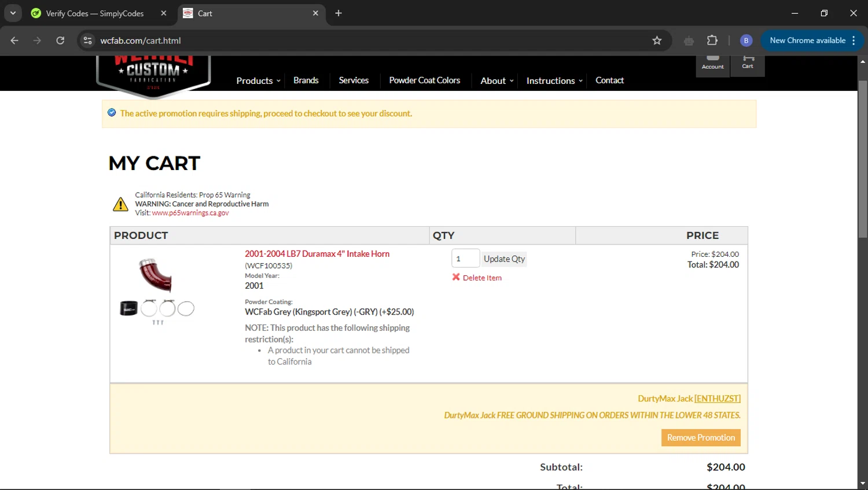Click the quantity input field
The width and height of the screenshot is (868, 490).
click(465, 258)
